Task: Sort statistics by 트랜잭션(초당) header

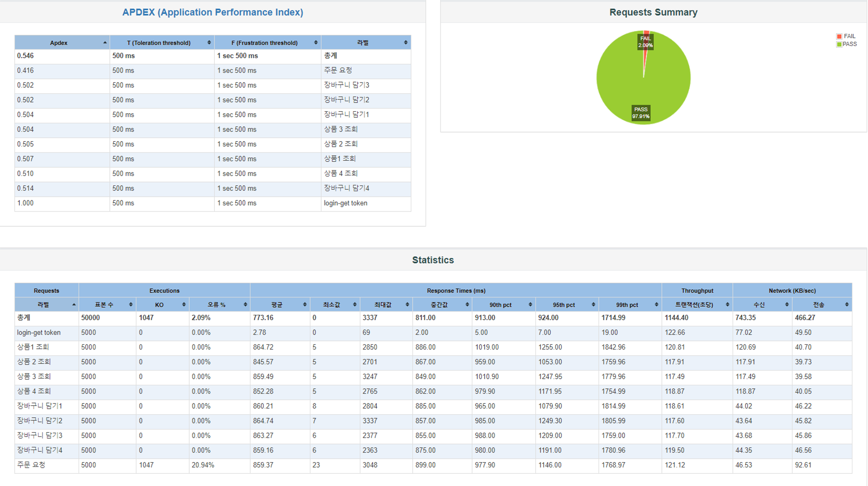Action: point(694,305)
